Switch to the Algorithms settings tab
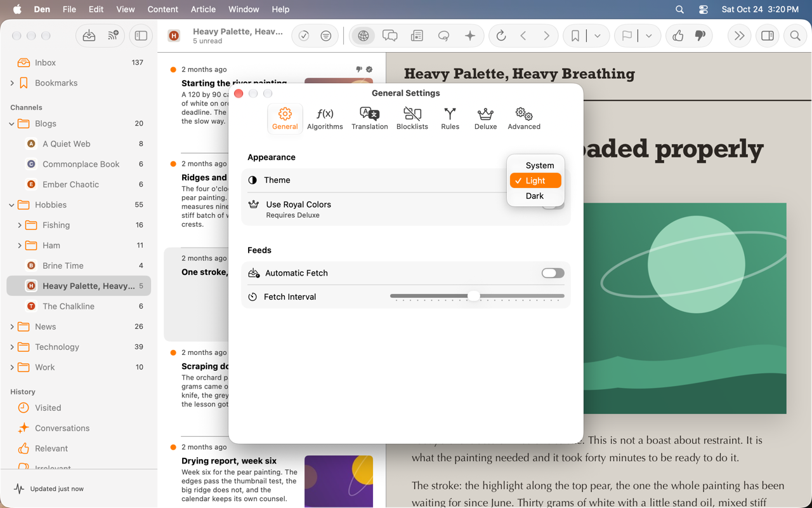This screenshot has height=508, width=812. (325, 119)
